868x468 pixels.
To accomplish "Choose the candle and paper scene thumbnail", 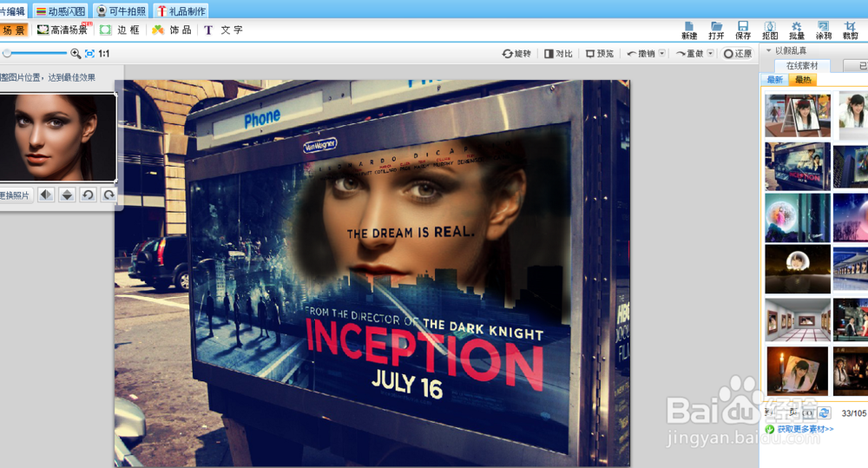I will 798,371.
